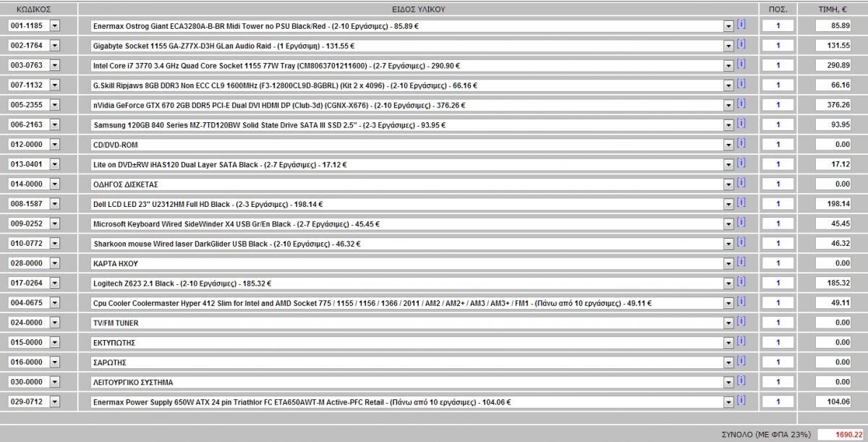Expand the Gigabyte motherboard product dropdown
The width and height of the screenshot is (868, 442).
pos(728,46)
